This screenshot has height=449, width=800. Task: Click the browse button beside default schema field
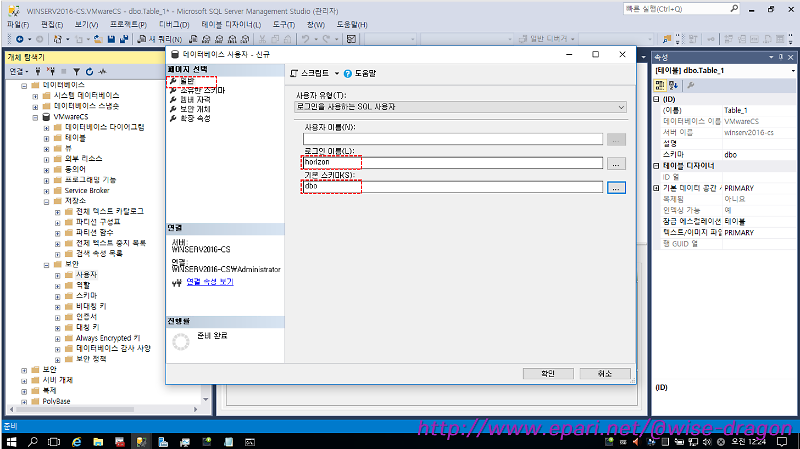pos(616,188)
